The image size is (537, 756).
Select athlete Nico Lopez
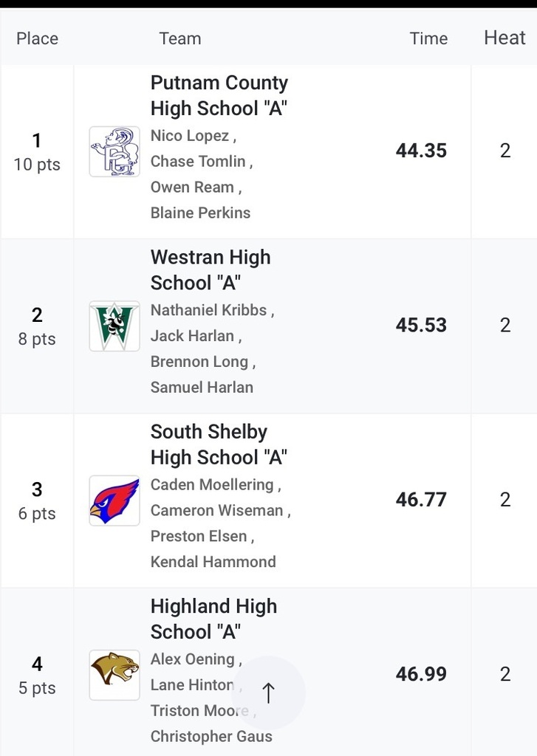(190, 136)
